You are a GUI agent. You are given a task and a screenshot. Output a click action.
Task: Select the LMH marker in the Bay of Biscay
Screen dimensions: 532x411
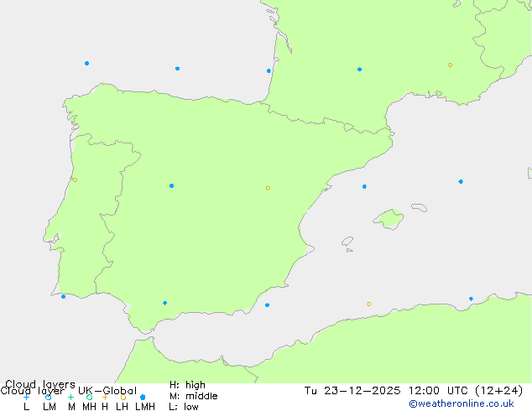[x=177, y=69]
